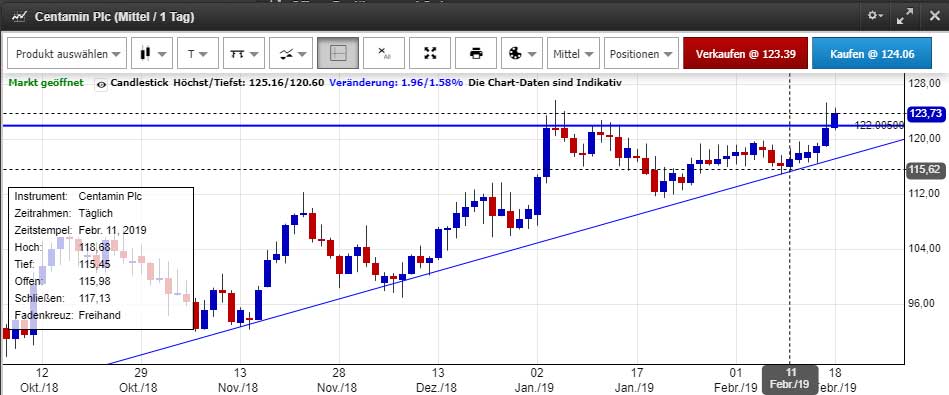
Task: Open the Produkt auswählen dropdown
Action: [x=67, y=54]
